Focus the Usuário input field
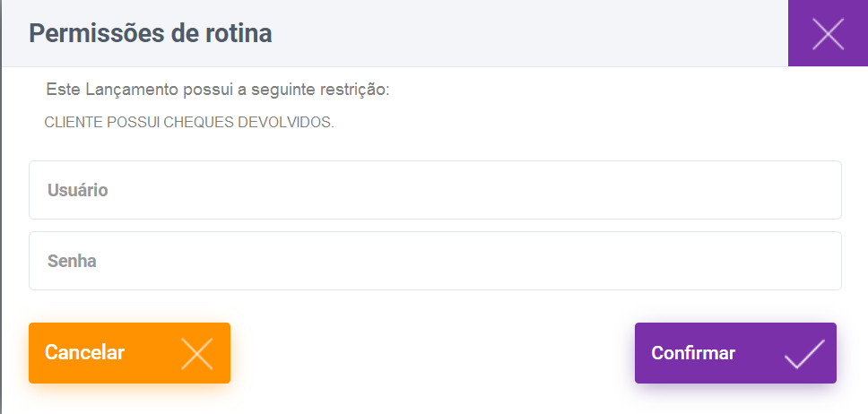The image size is (868, 414). click(435, 190)
